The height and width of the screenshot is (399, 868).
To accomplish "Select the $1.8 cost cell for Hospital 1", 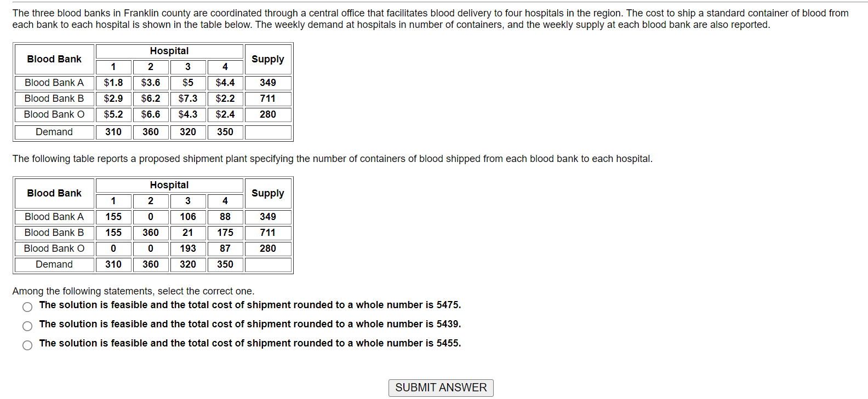I will coord(113,83).
